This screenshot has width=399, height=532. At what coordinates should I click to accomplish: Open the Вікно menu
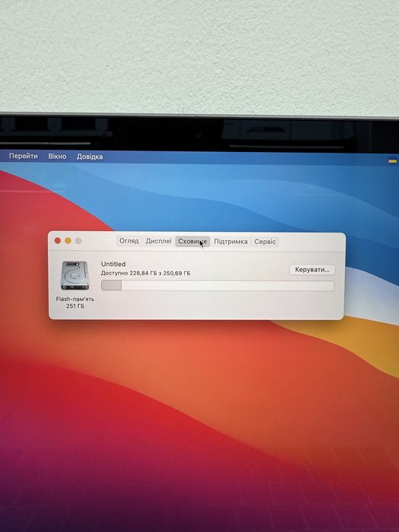tap(57, 157)
